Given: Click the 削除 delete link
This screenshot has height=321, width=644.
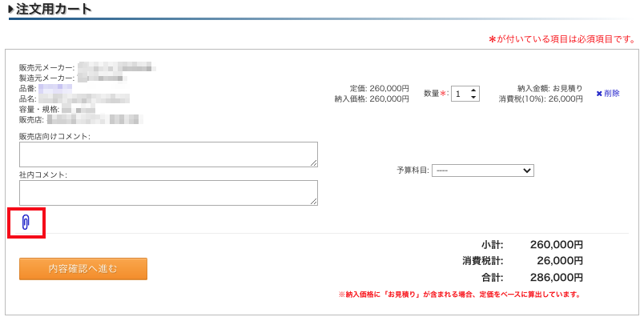Looking at the screenshot, I should click(608, 94).
